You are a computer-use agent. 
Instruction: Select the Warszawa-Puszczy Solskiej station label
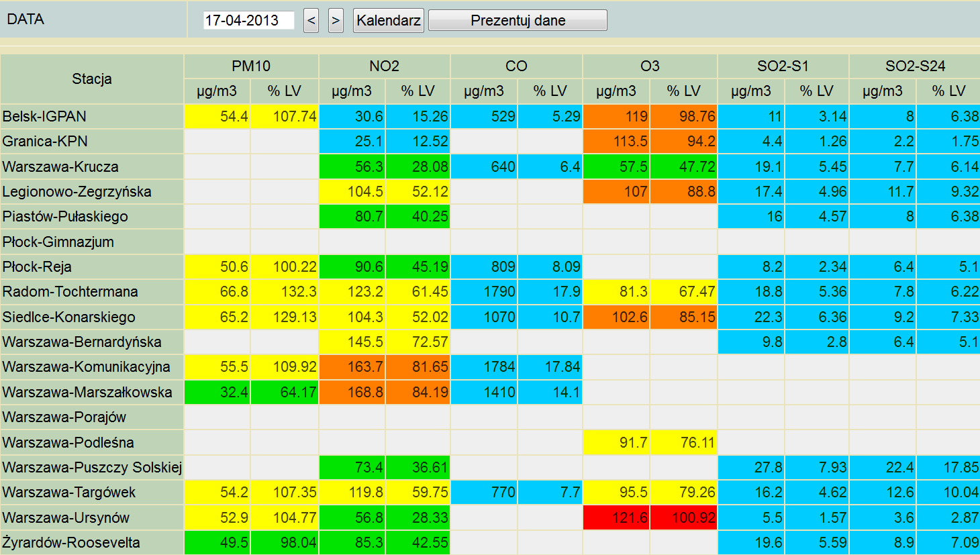coord(92,467)
